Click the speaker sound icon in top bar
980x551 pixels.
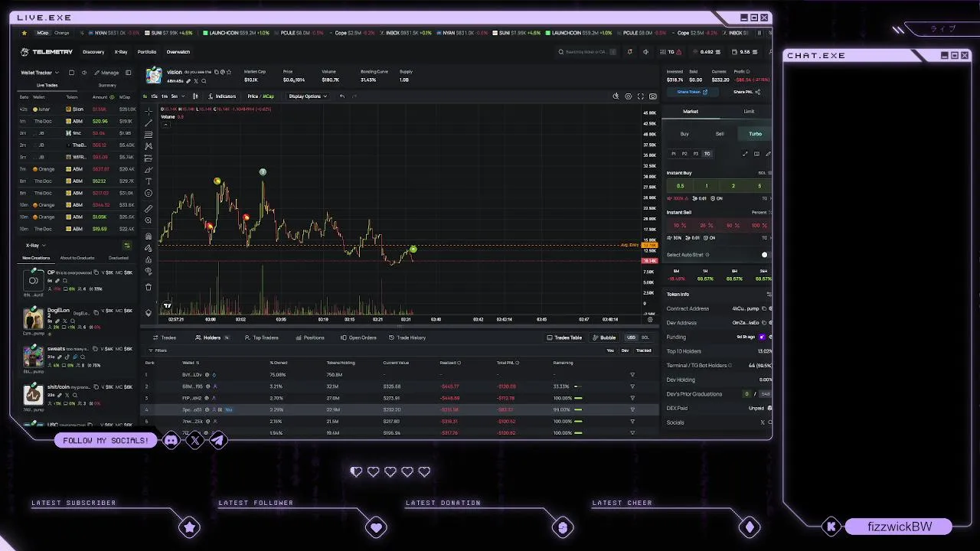click(645, 52)
